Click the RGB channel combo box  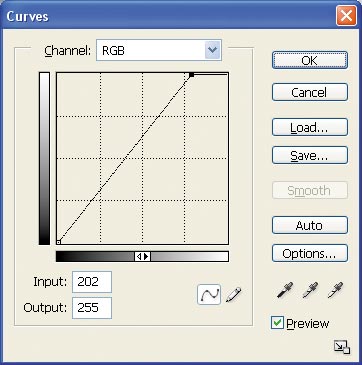[x=159, y=50]
